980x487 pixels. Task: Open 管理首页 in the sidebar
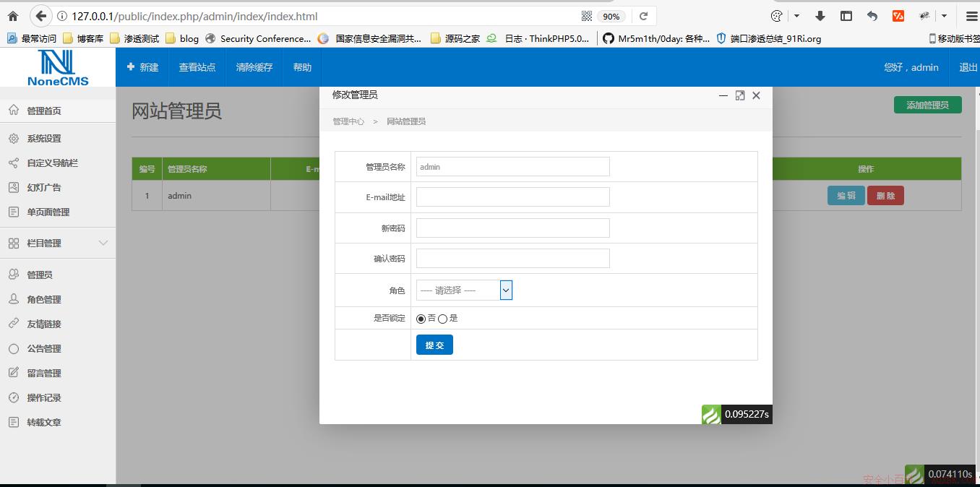pos(58,111)
